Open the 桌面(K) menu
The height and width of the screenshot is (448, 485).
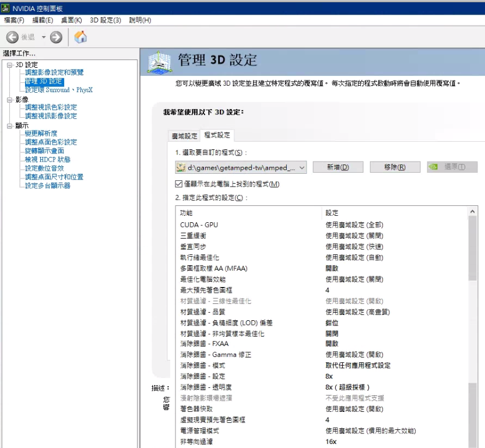72,20
